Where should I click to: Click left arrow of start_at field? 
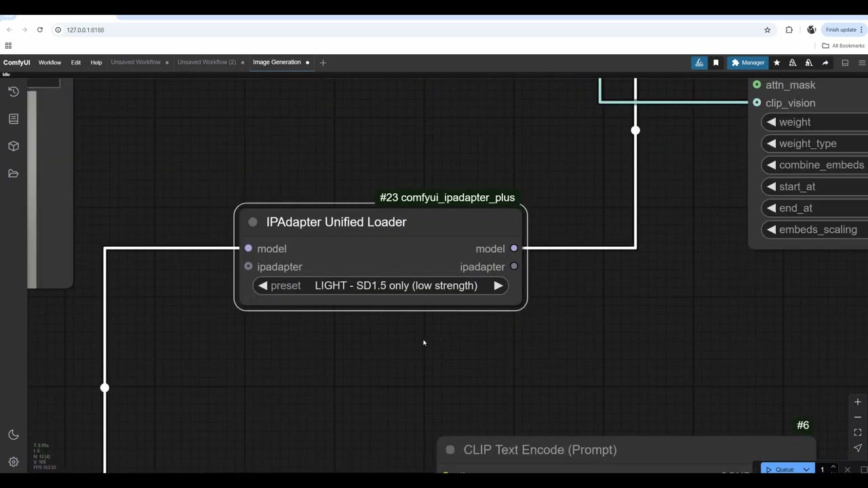pos(771,187)
